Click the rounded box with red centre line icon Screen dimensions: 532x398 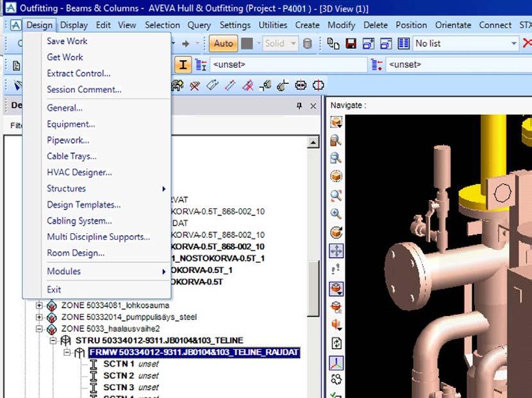[319, 85]
